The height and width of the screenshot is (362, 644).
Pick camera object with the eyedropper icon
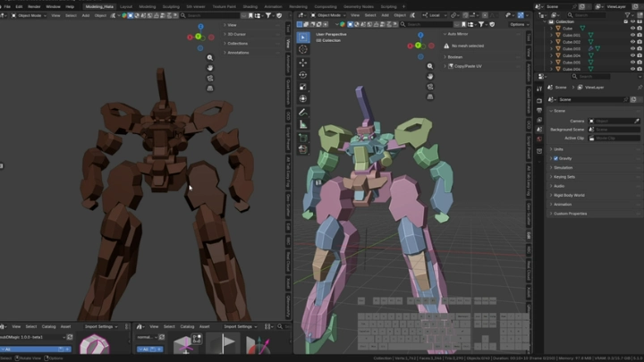click(x=637, y=121)
